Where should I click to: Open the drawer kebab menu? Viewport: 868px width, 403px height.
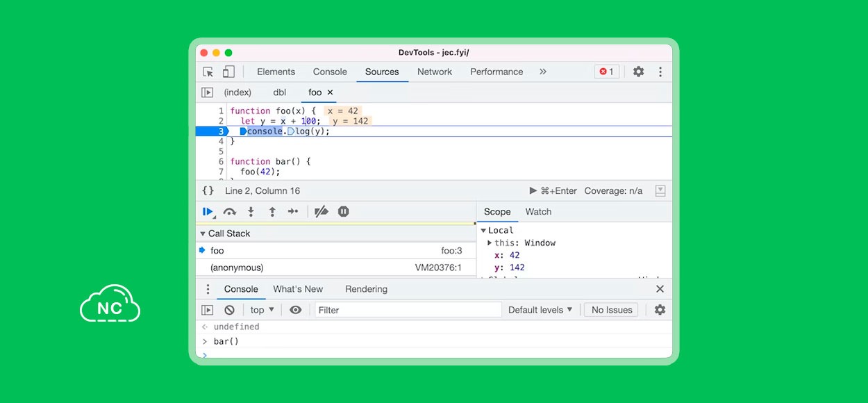(207, 289)
